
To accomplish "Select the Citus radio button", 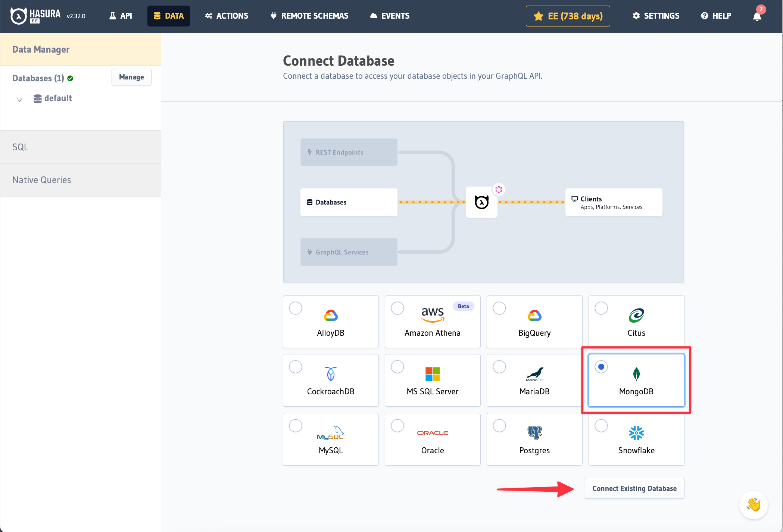I will click(601, 308).
